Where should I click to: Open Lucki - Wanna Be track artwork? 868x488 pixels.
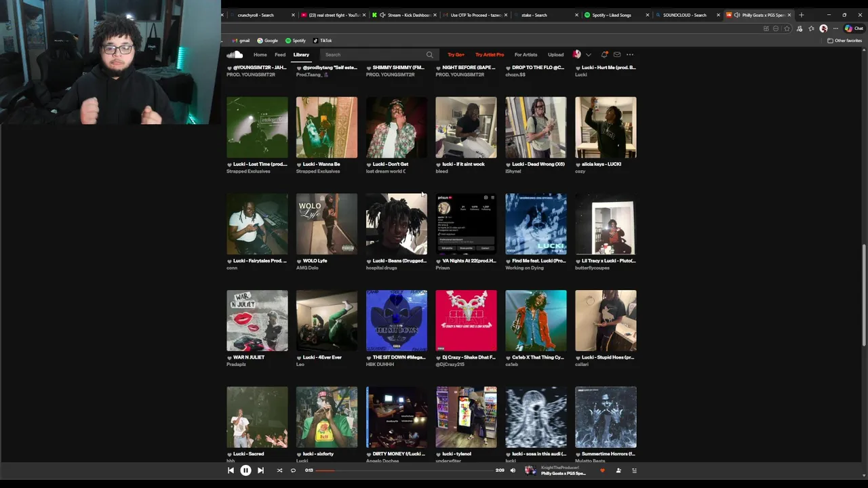coord(327,127)
